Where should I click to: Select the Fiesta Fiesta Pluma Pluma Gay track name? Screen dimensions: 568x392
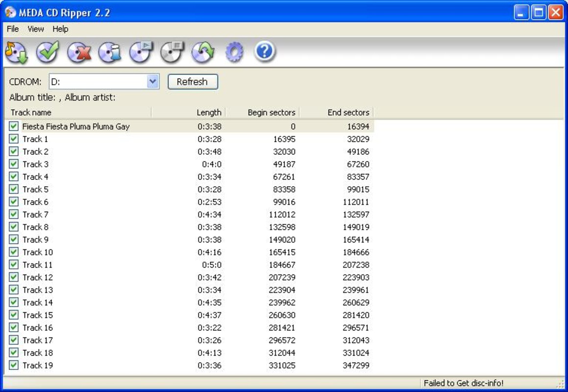point(75,126)
